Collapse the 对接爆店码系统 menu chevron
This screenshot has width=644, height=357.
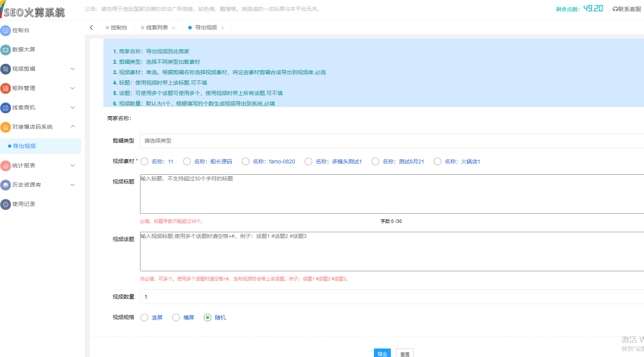(73, 127)
